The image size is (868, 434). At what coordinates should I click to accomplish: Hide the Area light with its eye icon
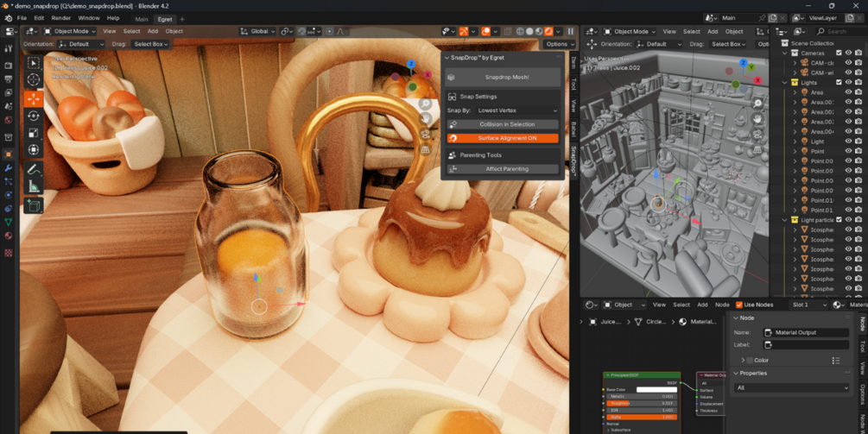point(848,92)
